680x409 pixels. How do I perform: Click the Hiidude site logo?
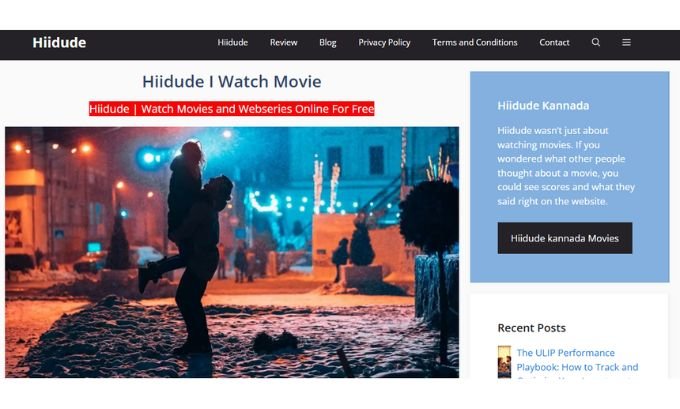coord(59,43)
